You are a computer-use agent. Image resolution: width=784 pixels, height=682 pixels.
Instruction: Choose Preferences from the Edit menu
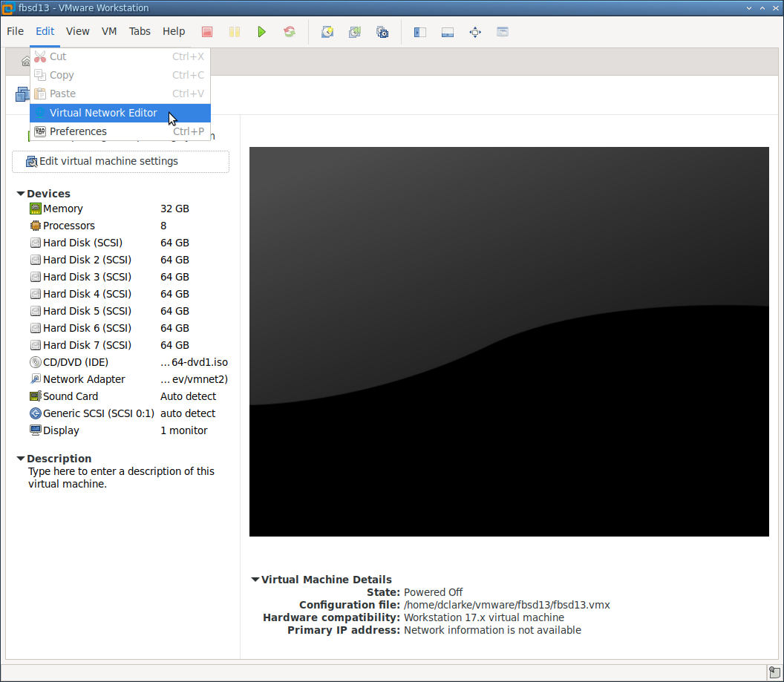(120, 131)
